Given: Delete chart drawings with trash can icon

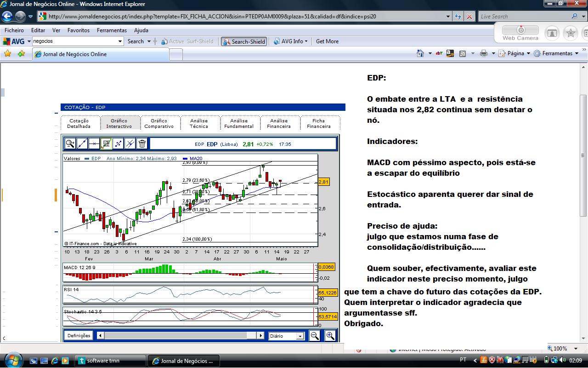Looking at the screenshot, I should 142,144.
